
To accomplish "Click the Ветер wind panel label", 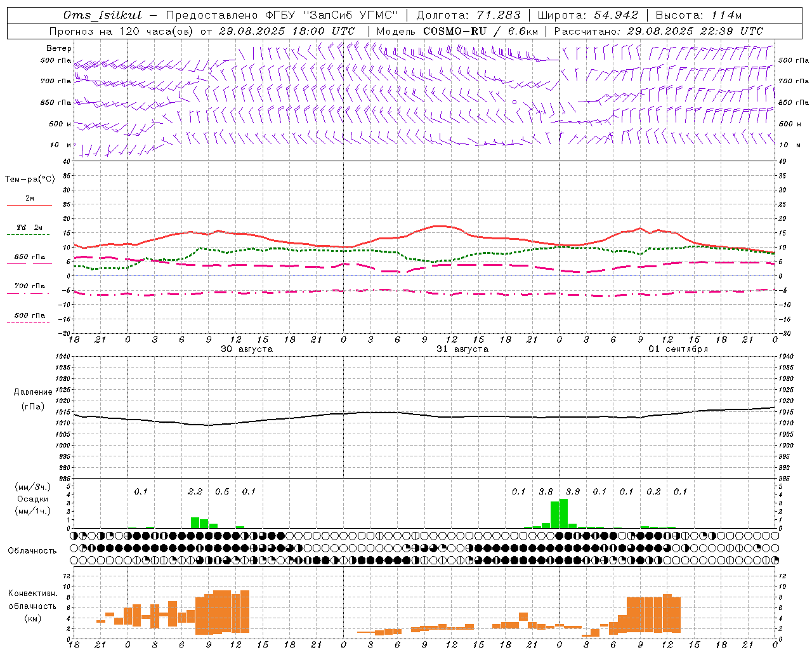I will [x=59, y=48].
